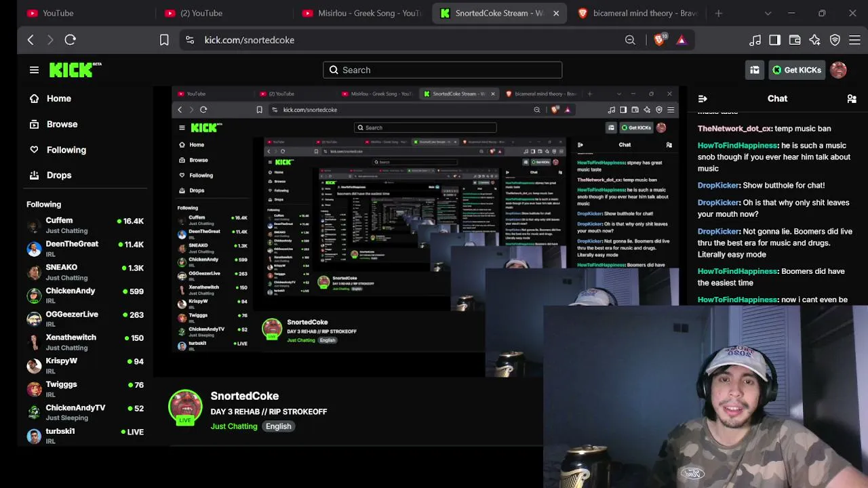Click the 'DAY 3 REHAB // RIP STROKEOFF' title
This screenshot has width=868, height=488.
pos(269,411)
